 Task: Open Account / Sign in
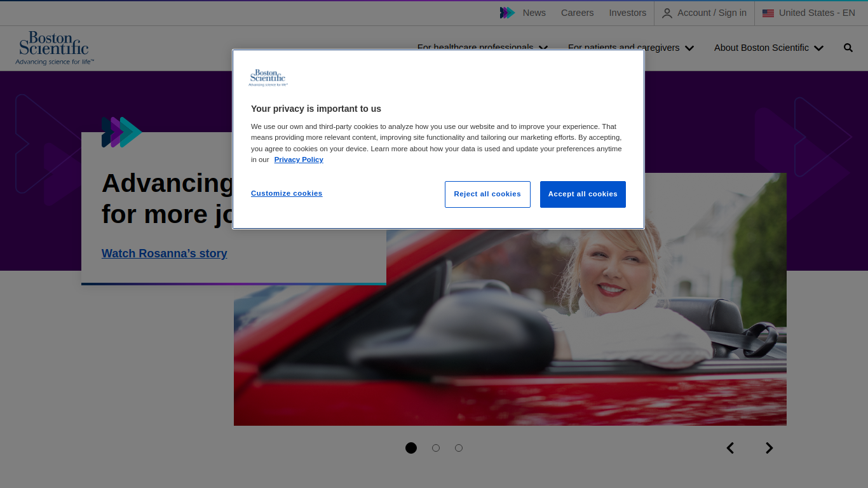(704, 13)
